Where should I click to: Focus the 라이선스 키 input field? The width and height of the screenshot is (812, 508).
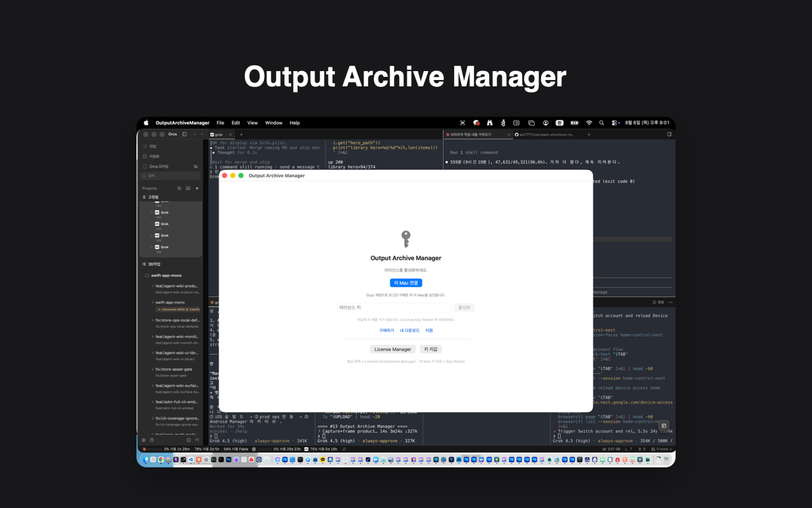click(394, 307)
